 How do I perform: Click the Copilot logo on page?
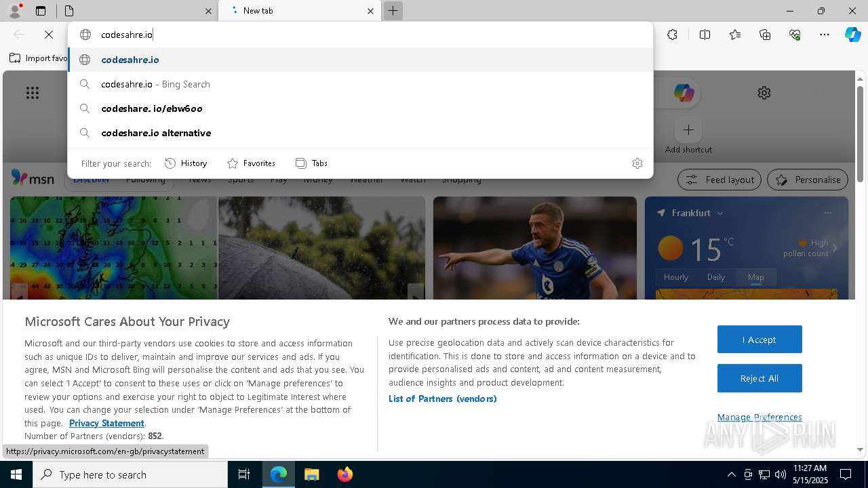[x=684, y=93]
